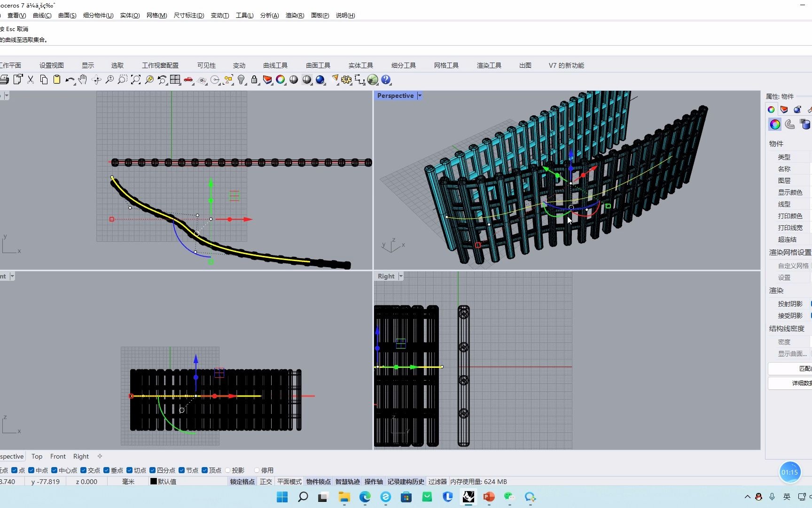Click the four-viewport layout icon
The image size is (812, 508).
point(175,80)
